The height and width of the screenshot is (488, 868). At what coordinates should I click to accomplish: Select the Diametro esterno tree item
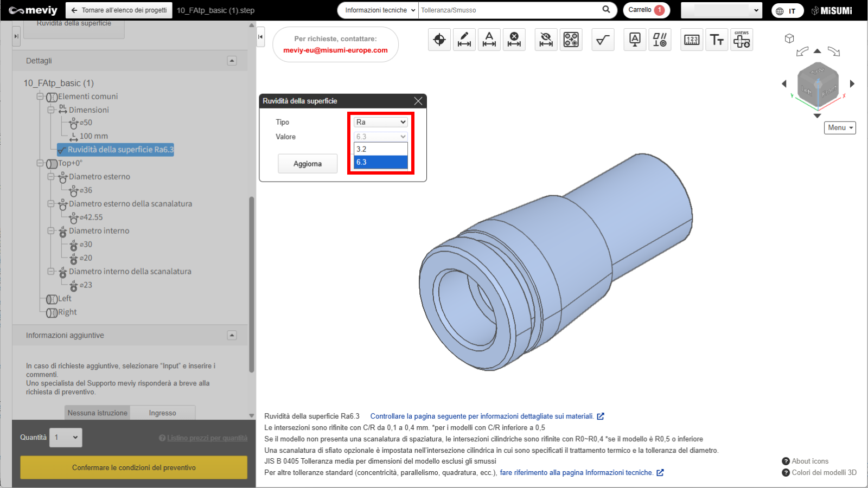pos(99,177)
